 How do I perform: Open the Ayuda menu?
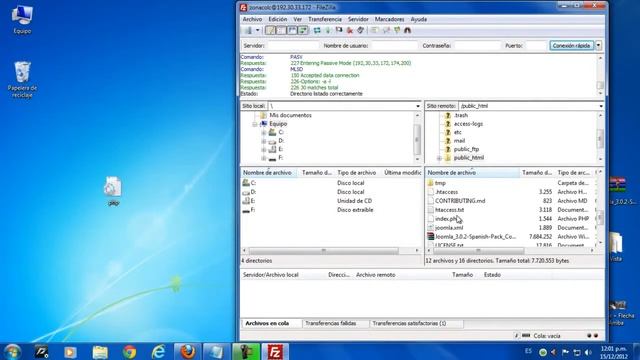tap(418, 19)
